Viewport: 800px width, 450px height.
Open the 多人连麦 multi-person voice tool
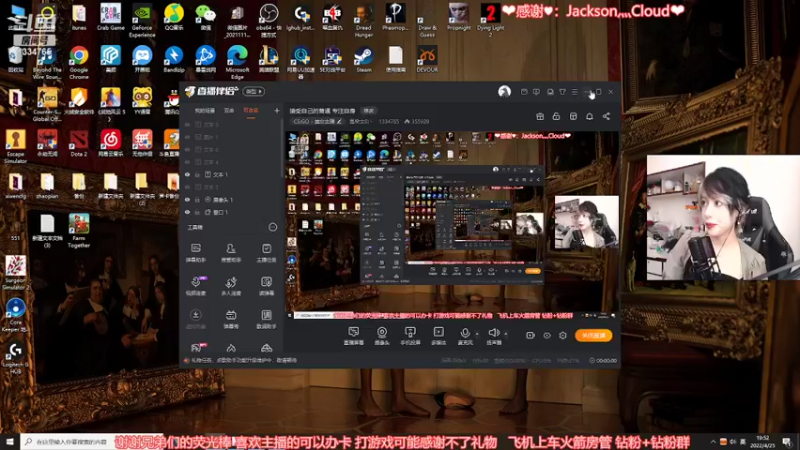(231, 286)
